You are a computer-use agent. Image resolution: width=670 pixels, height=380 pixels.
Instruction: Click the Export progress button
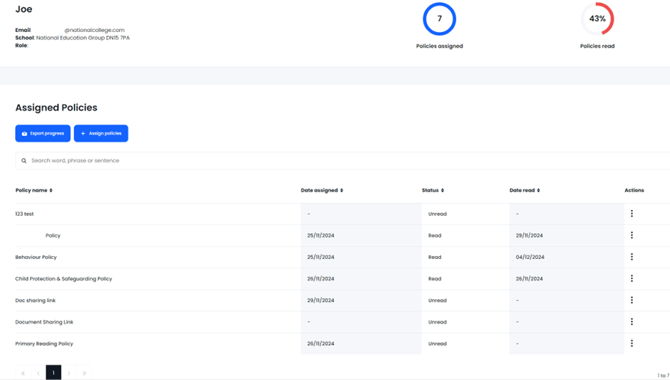pyautogui.click(x=43, y=133)
